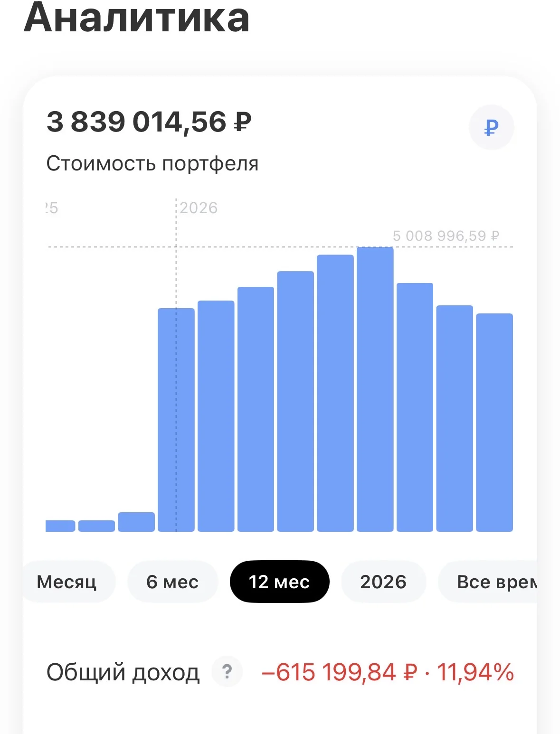This screenshot has height=734, width=560.
Task: Tap the second-to-last chart bar
Action: [455, 418]
